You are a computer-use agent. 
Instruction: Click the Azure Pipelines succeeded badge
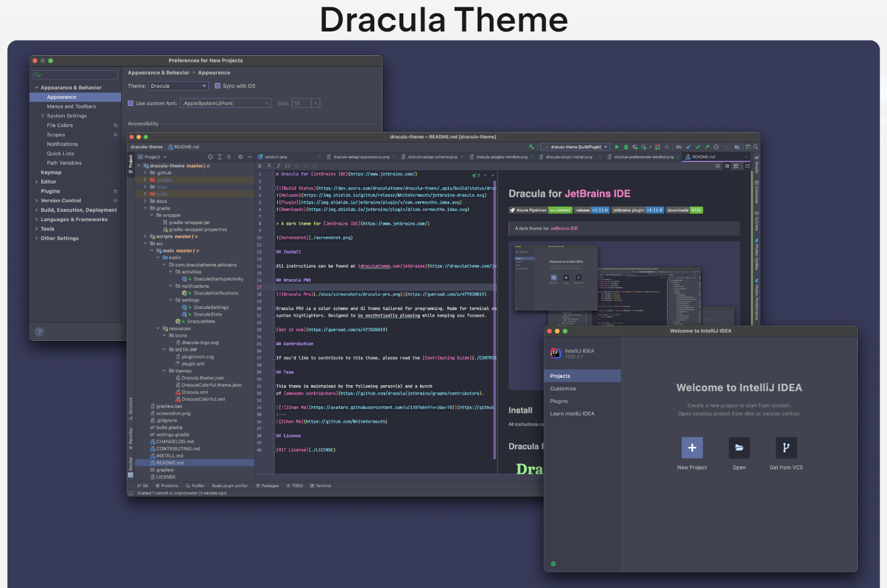click(541, 210)
